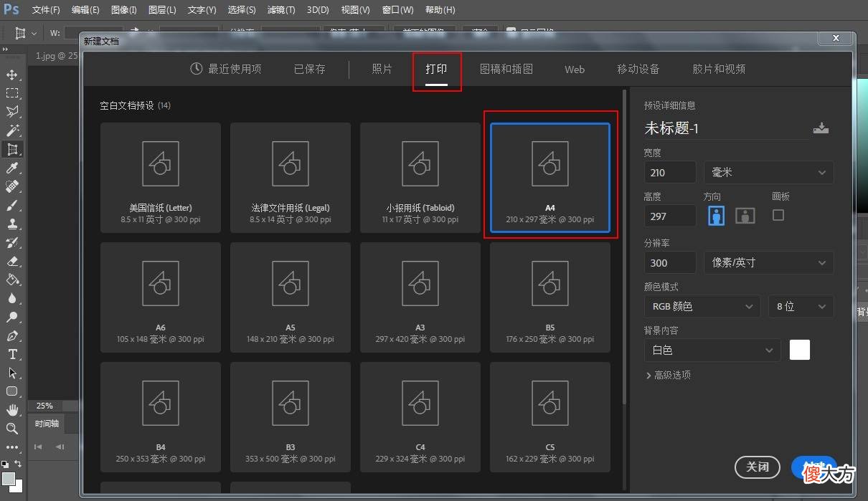Select the B5 preset card
Viewport: 868px width, 501px height.
click(x=550, y=297)
